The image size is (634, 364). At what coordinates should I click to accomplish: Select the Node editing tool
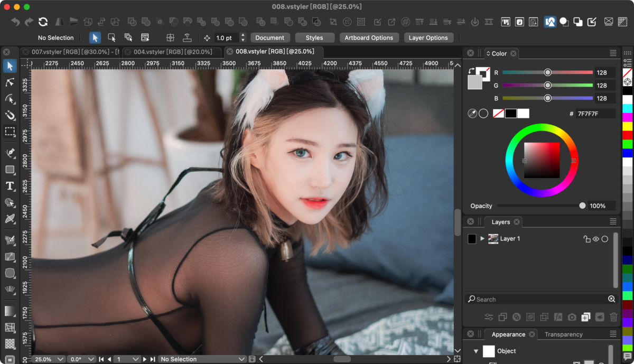point(10,82)
